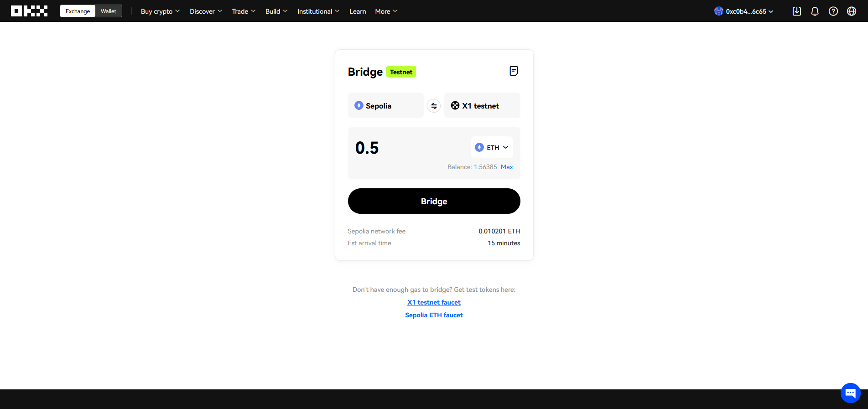Switch to Wallet mode
The width and height of the screenshot is (868, 409).
[109, 11]
